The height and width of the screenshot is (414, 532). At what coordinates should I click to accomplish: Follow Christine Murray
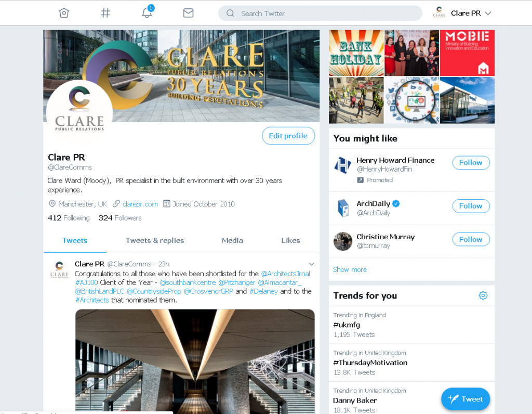coord(471,239)
